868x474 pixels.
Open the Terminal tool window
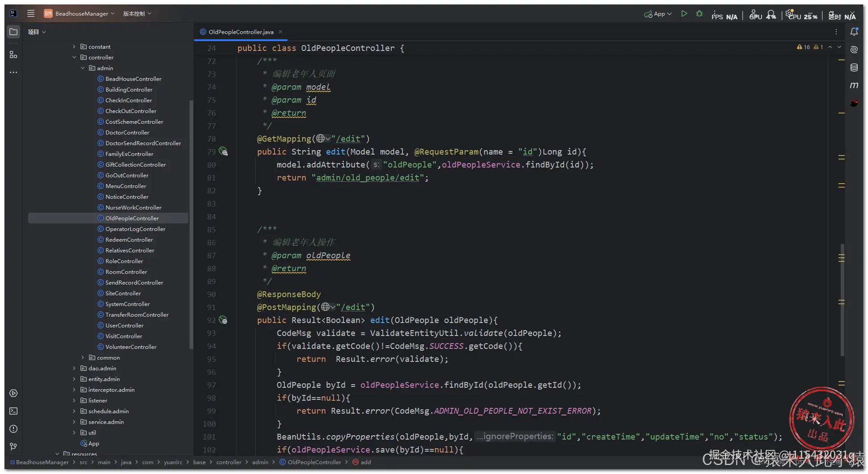pyautogui.click(x=13, y=411)
